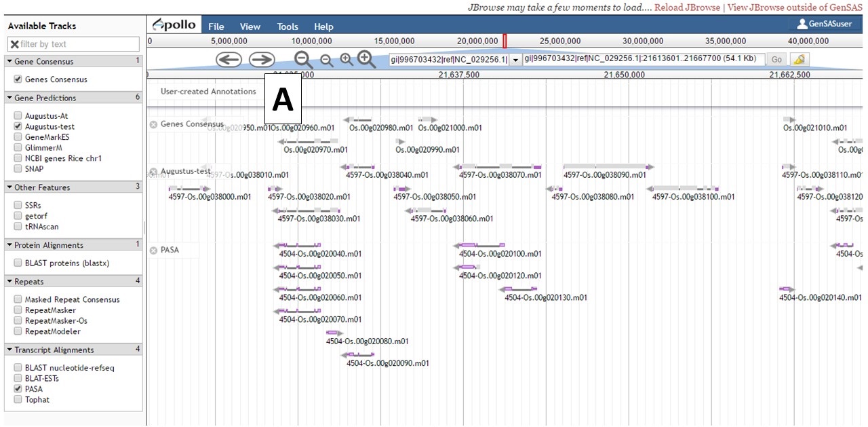
Task: Uncheck the Genes Consensus track
Action: (17, 79)
